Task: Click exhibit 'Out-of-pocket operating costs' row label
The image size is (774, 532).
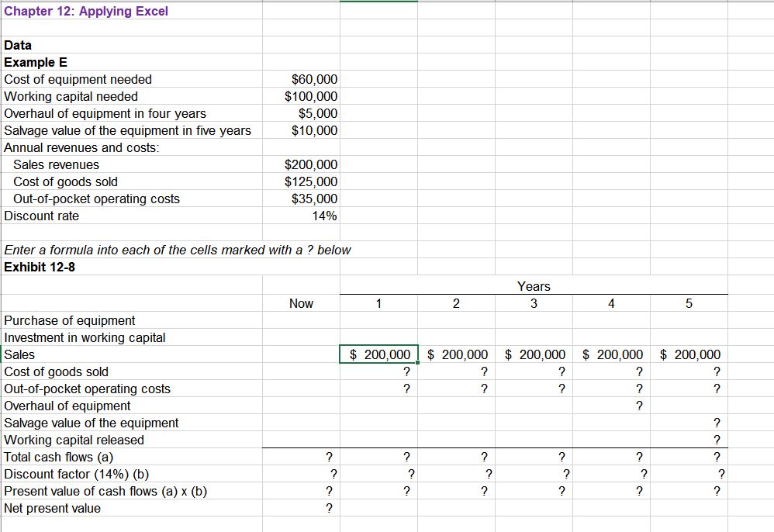Action: point(88,389)
